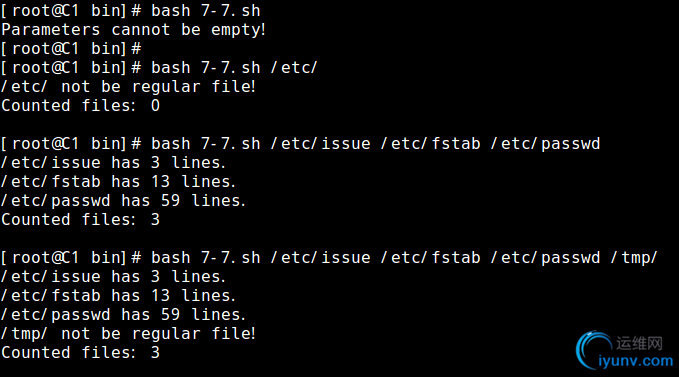Click the first 'Counted files: 3' line
679x377 pixels.
(81, 219)
